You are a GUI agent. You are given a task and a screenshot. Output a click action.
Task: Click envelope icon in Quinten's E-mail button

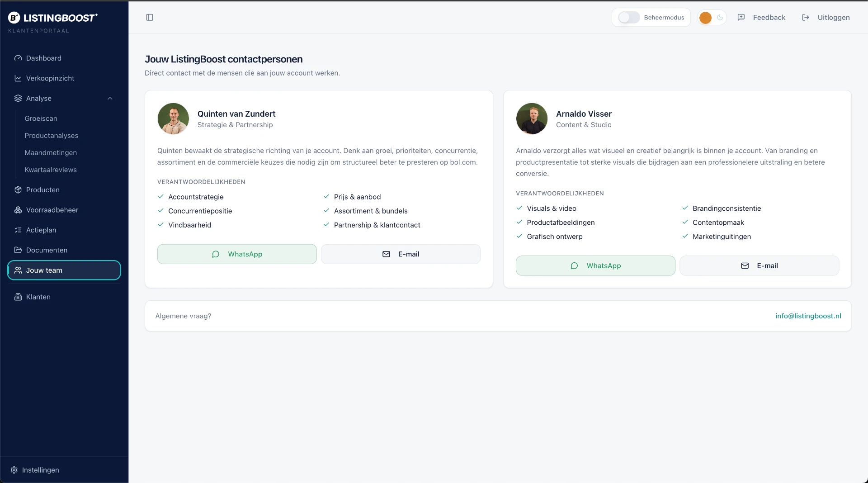tap(386, 254)
